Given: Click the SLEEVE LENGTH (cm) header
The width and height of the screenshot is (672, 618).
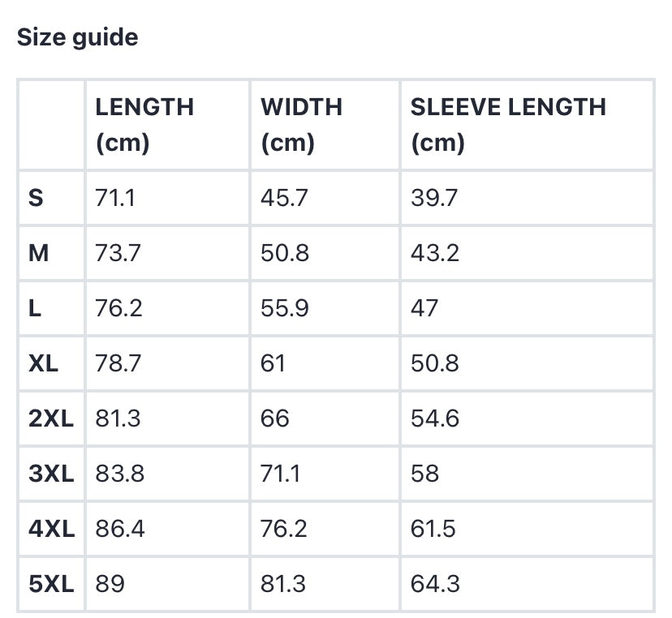Looking at the screenshot, I should 508,124.
